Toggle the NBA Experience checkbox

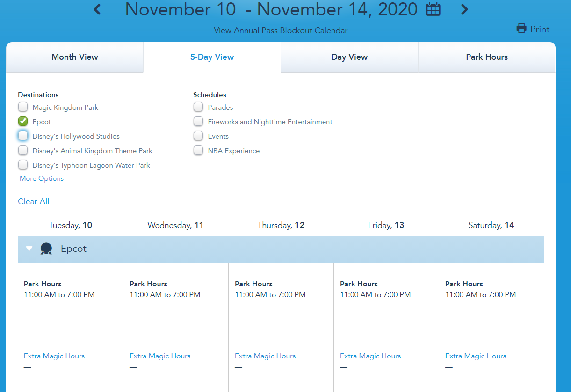[x=198, y=150]
